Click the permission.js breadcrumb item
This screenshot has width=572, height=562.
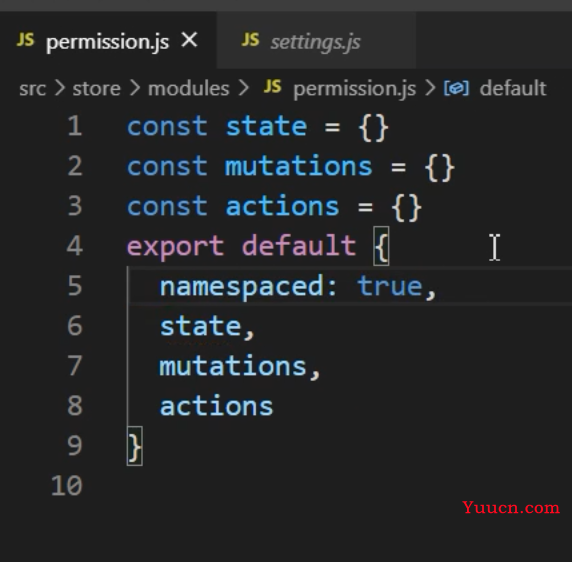[354, 89]
